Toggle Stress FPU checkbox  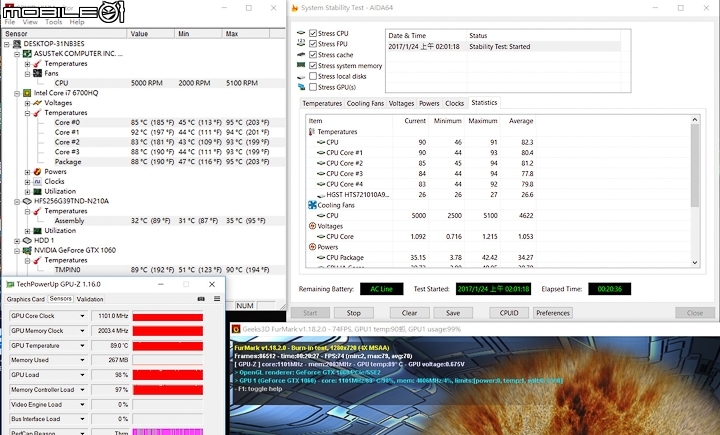coord(313,44)
